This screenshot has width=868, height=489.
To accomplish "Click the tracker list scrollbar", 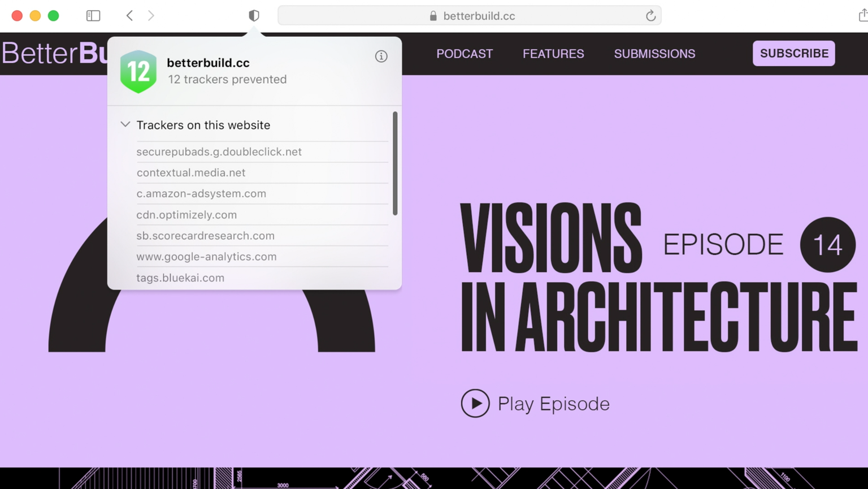I will [x=394, y=163].
